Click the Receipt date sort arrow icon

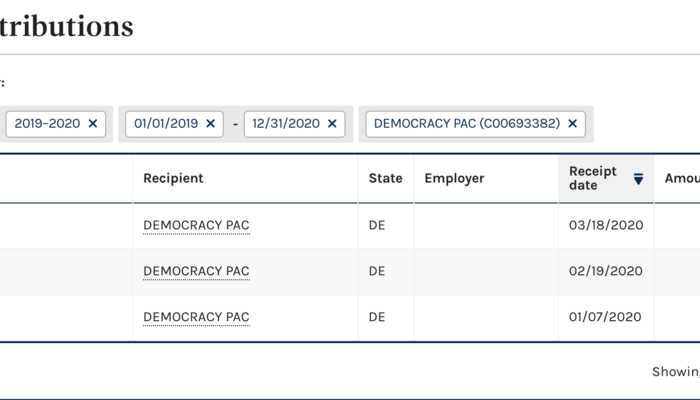(638, 179)
